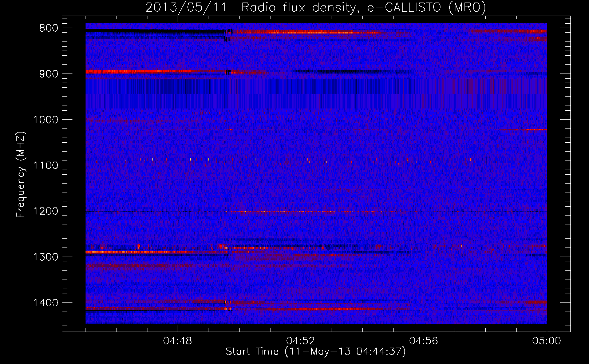The height and width of the screenshot is (364, 589).
Task: Select the 1200 frequency tick label
Action: [x=46, y=211]
